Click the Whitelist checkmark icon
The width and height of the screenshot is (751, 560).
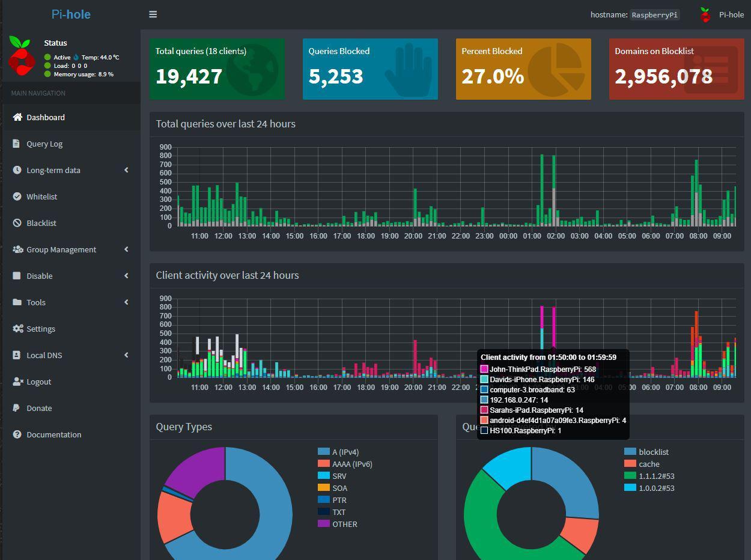(17, 196)
